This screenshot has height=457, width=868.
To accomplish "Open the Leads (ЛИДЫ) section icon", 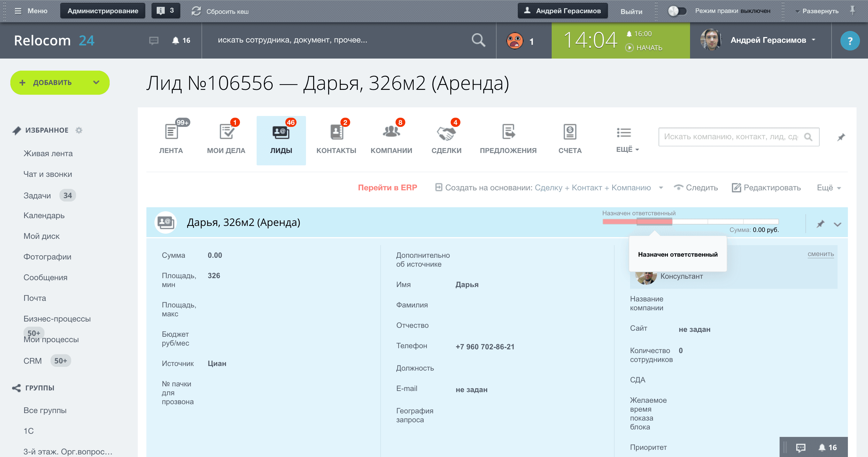I will pyautogui.click(x=281, y=132).
